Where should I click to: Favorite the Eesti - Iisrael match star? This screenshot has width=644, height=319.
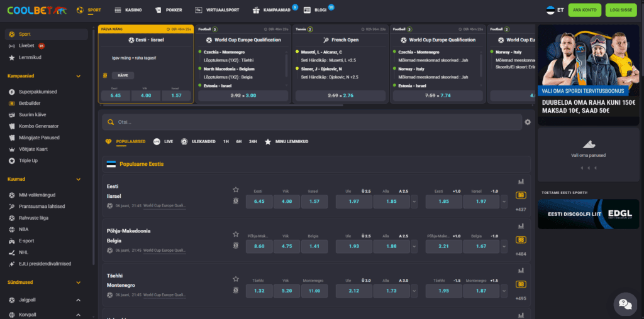click(x=236, y=190)
